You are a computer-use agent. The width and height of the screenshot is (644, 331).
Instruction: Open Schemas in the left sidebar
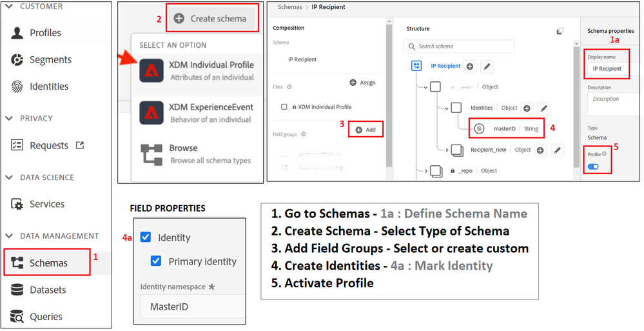coord(48,263)
